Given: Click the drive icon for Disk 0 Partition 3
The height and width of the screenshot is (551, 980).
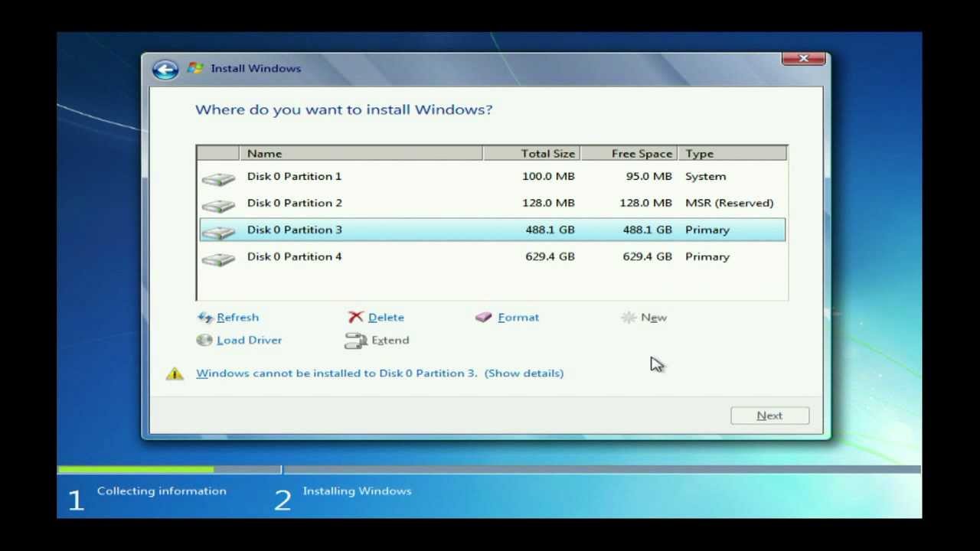Looking at the screenshot, I should click(x=218, y=233).
